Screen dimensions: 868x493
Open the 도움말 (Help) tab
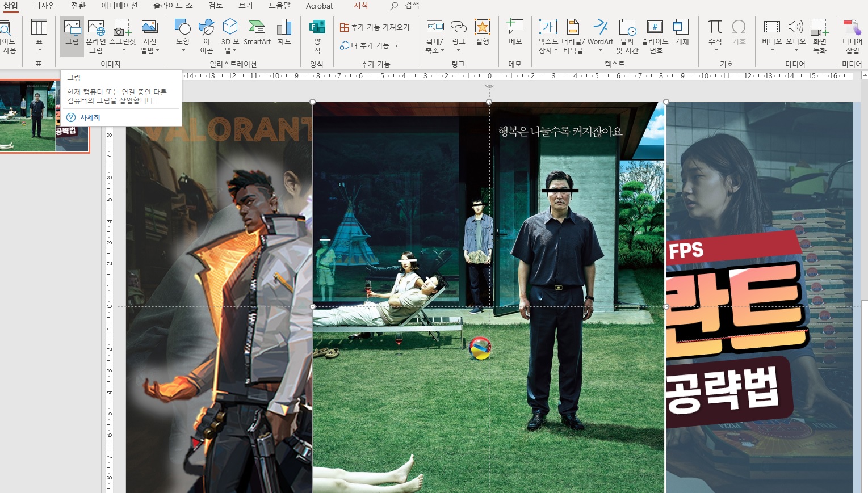[279, 6]
